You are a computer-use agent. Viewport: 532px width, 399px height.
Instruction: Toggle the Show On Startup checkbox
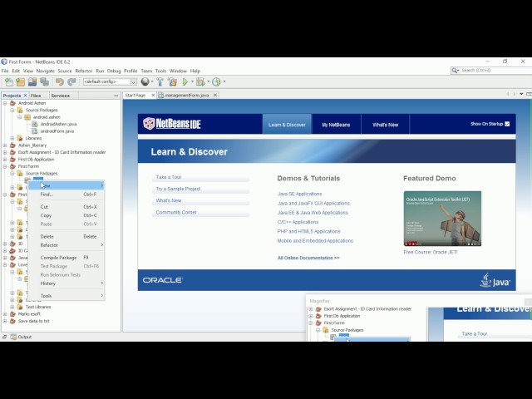tap(507, 124)
